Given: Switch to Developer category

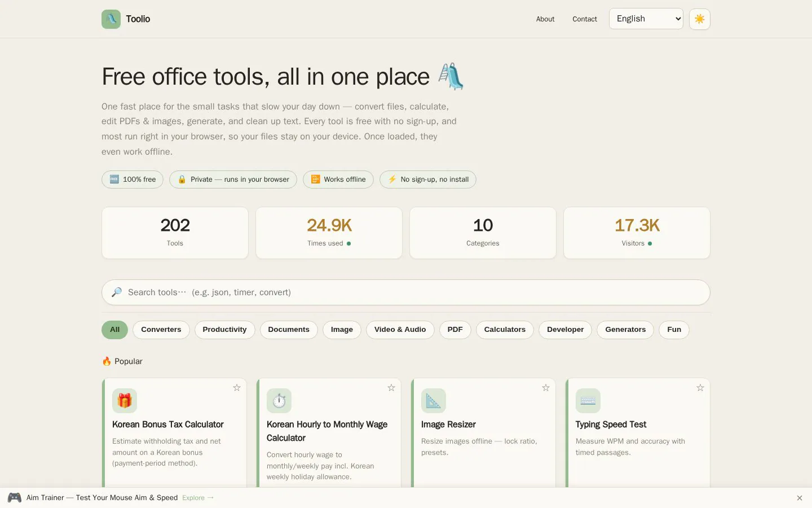Looking at the screenshot, I should pos(565,330).
